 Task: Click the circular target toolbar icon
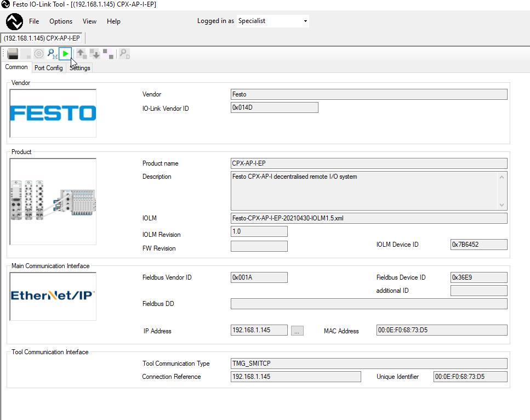tap(39, 54)
